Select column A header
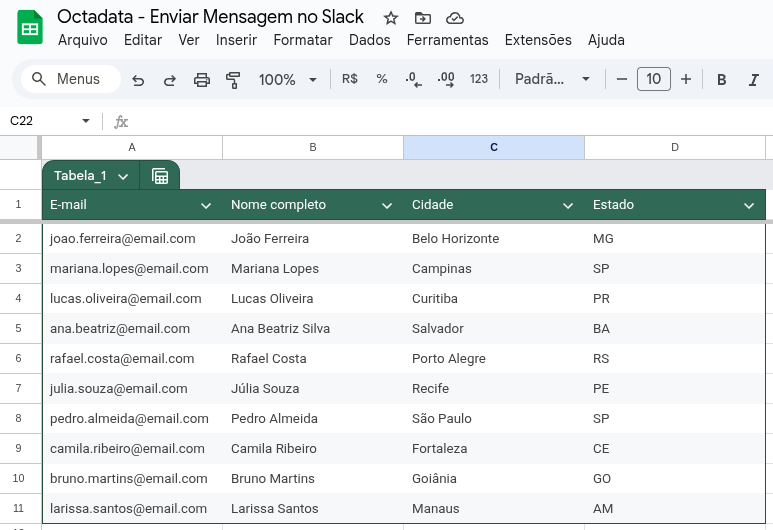 pyautogui.click(x=132, y=147)
